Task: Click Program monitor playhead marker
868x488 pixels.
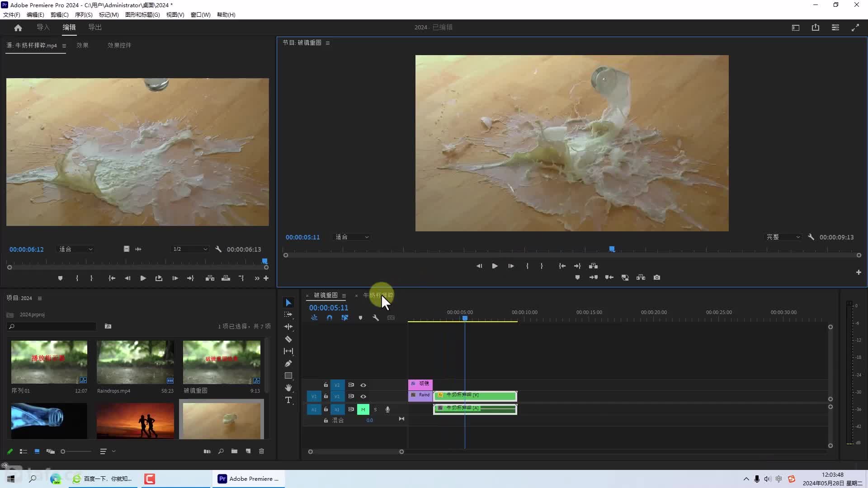Action: click(x=612, y=249)
